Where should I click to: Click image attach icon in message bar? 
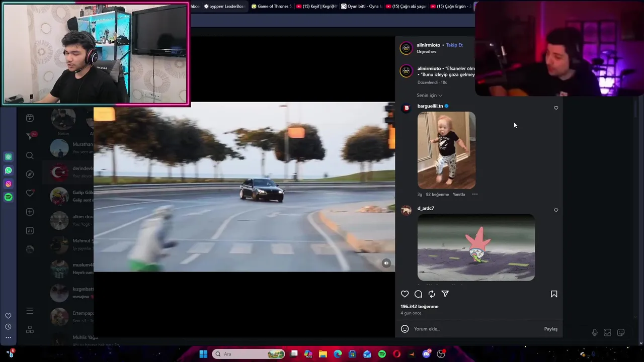click(x=607, y=332)
